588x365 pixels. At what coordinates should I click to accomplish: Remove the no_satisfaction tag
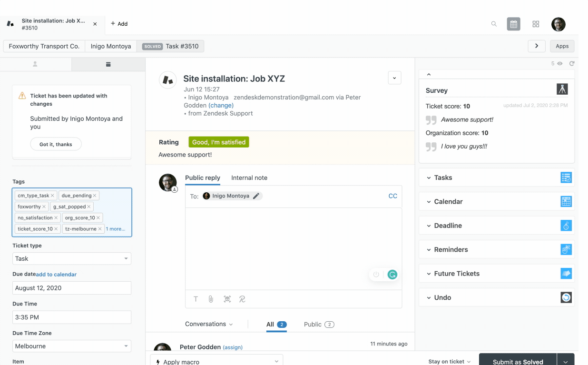(56, 217)
